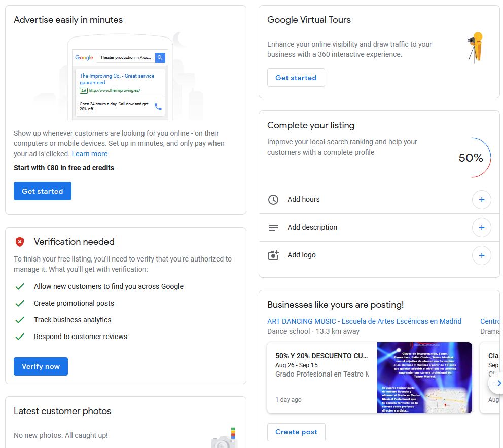Open ART DANCING MUSIC business link

click(x=364, y=321)
